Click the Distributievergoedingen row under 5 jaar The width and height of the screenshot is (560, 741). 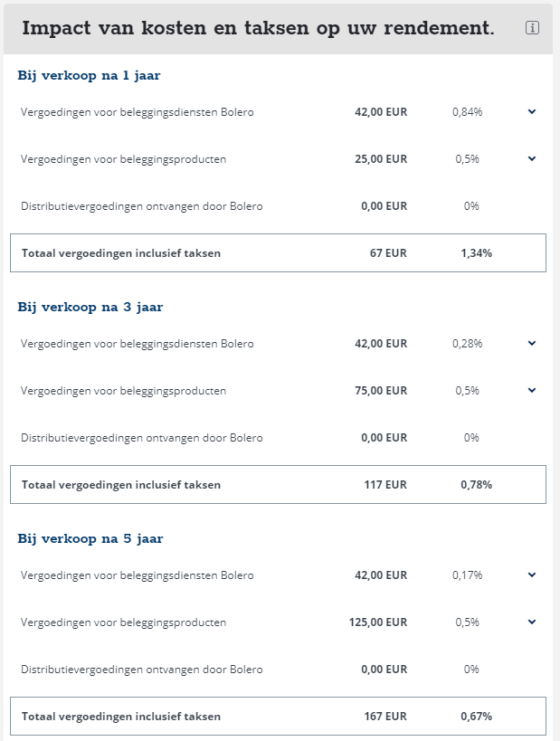point(278,670)
